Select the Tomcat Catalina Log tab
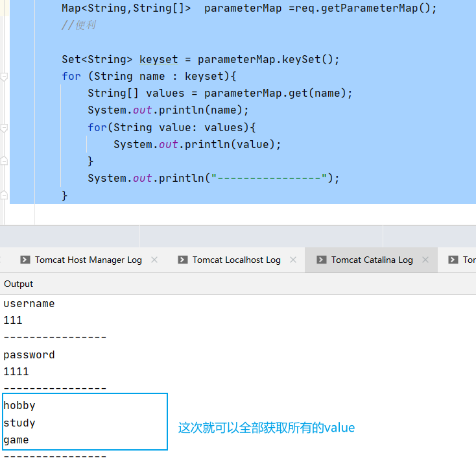Image resolution: width=476 pixels, height=470 pixels. [372, 260]
